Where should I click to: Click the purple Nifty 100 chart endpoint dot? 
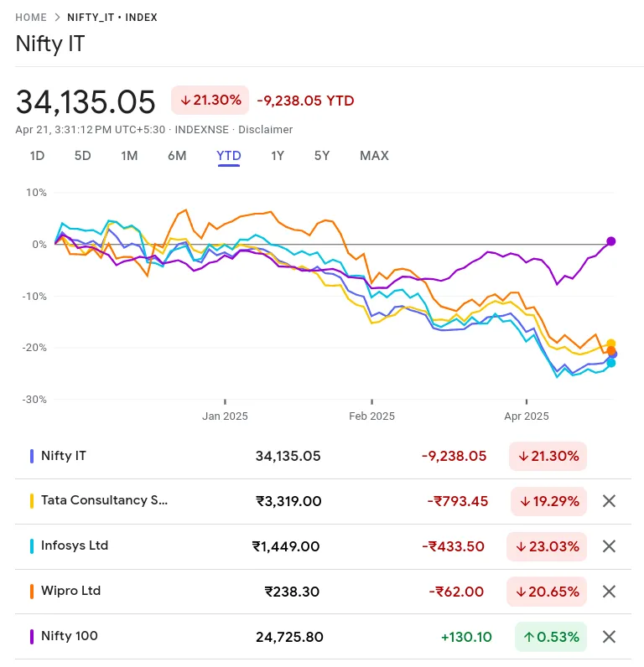point(610,241)
